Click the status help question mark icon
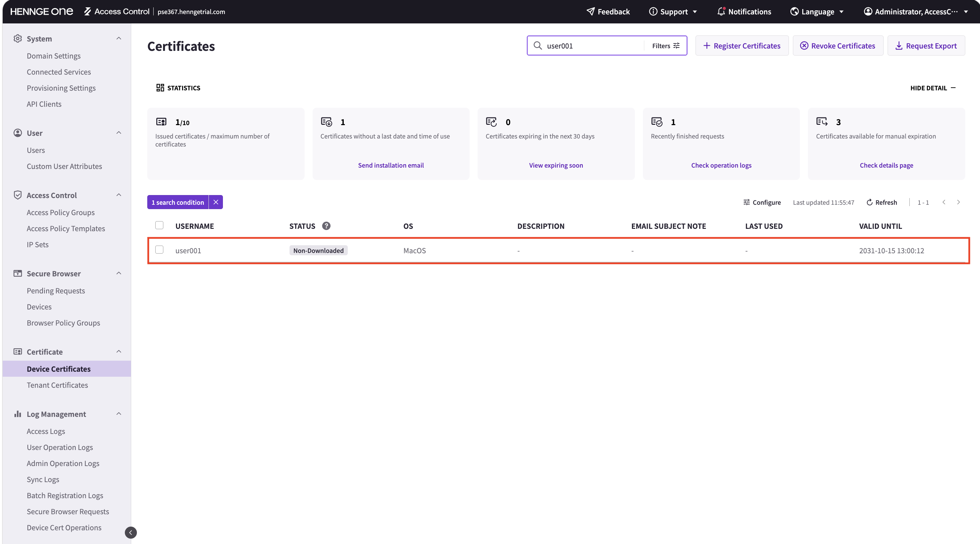980x544 pixels. pyautogui.click(x=326, y=226)
